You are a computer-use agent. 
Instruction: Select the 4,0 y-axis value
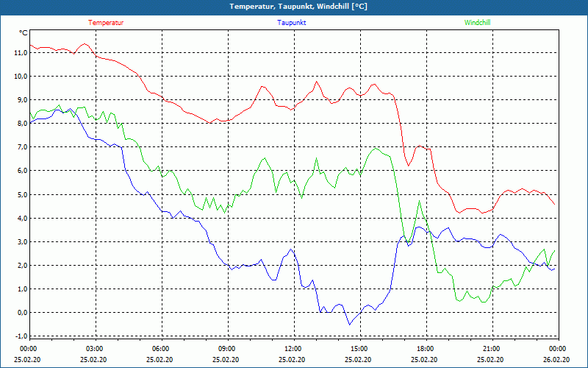(22, 218)
